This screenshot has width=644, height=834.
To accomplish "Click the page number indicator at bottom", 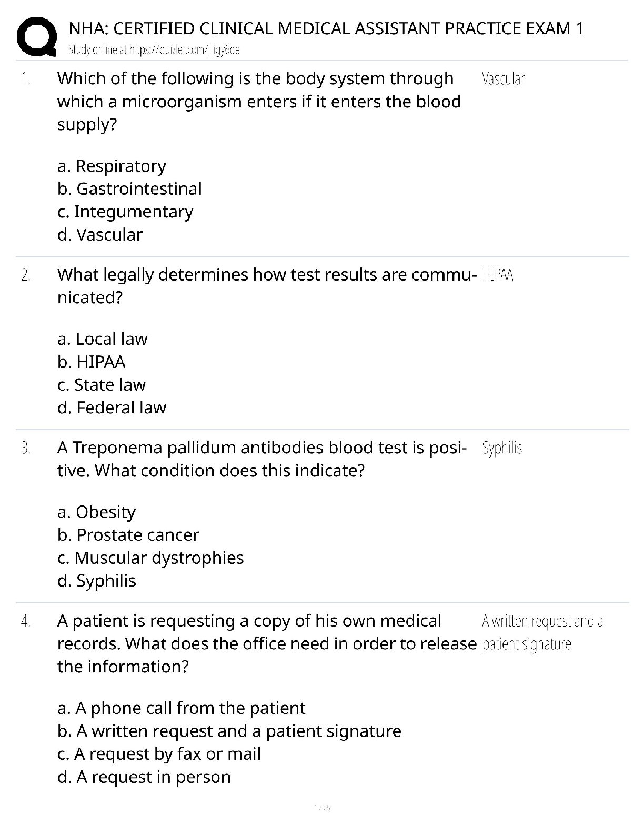I will (322, 807).
